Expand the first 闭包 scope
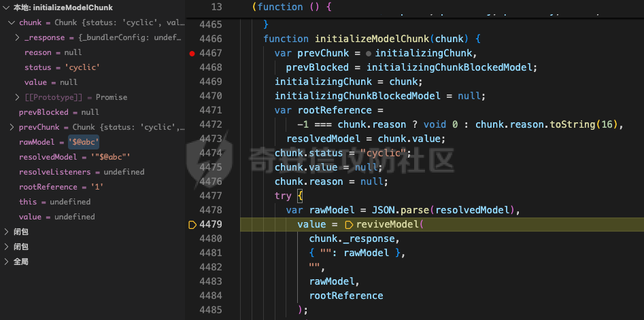 pos(6,232)
